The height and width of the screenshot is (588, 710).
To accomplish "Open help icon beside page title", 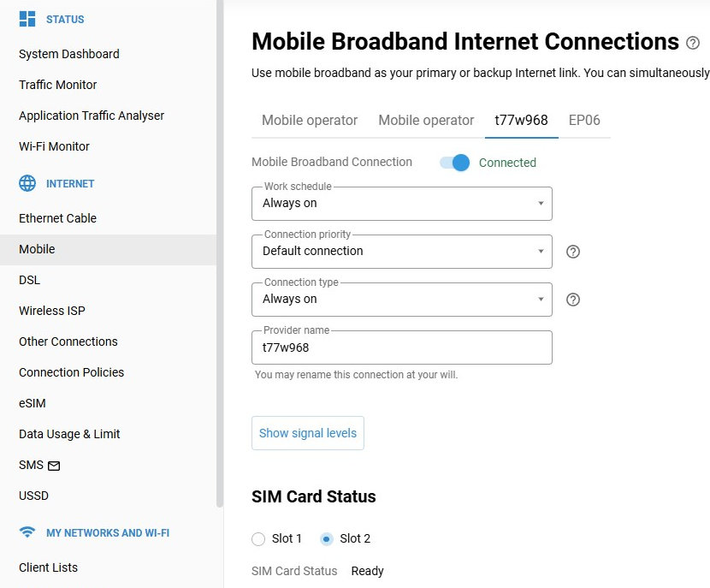I will [693, 43].
